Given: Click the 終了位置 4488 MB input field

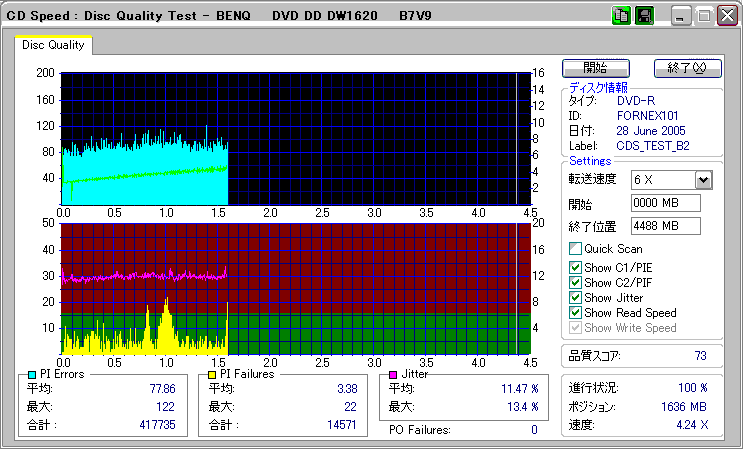Looking at the screenshot, I should coord(666,226).
